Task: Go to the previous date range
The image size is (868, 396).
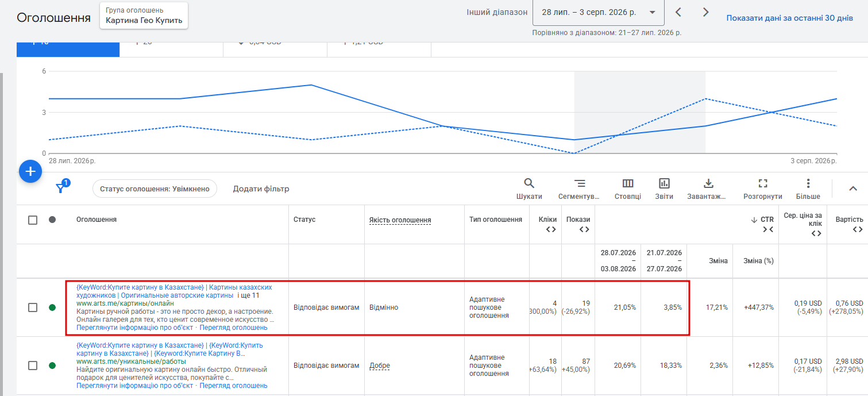Action: [678, 12]
